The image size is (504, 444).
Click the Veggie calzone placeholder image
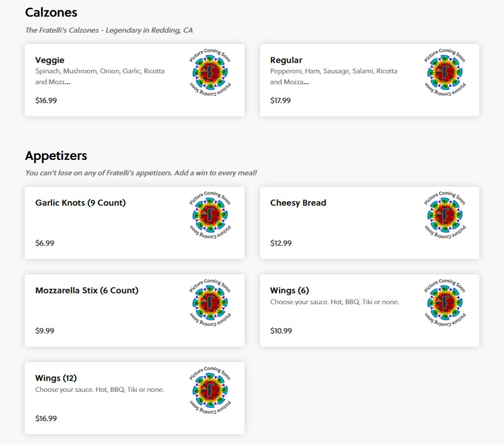(x=210, y=72)
